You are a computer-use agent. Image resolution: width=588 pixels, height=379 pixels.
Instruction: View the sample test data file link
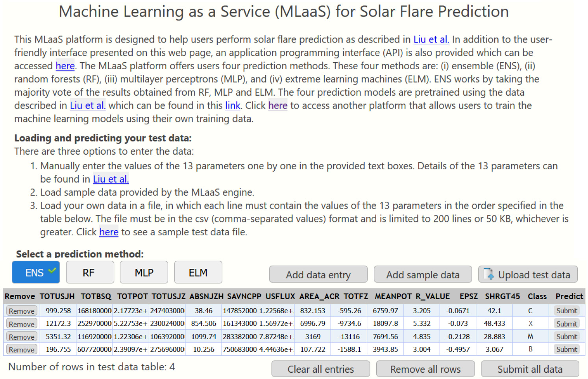109,232
